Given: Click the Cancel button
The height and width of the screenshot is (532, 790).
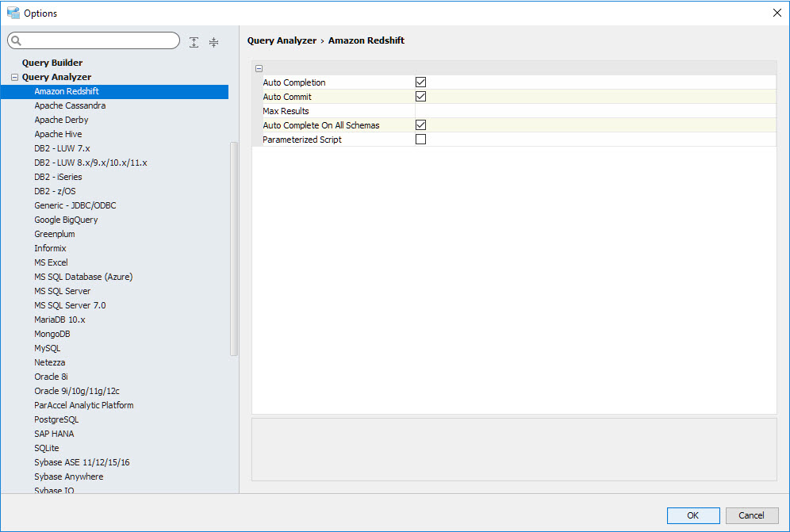Looking at the screenshot, I should point(751,515).
